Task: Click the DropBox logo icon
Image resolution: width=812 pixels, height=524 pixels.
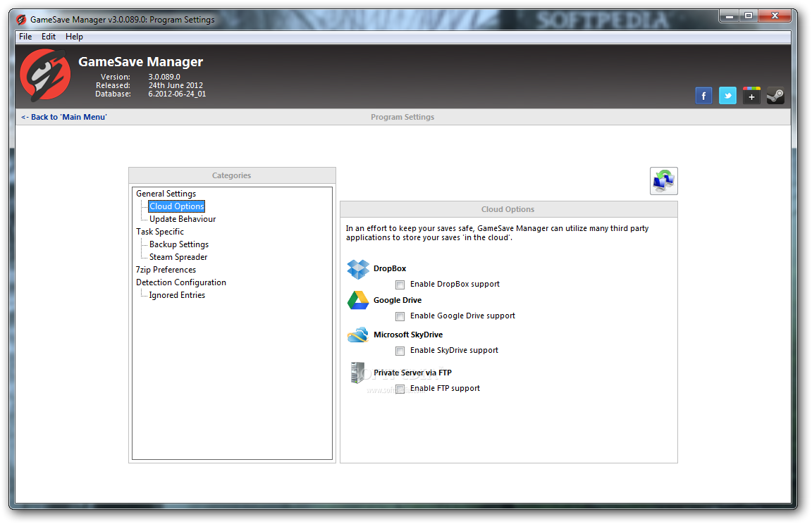Action: click(358, 269)
